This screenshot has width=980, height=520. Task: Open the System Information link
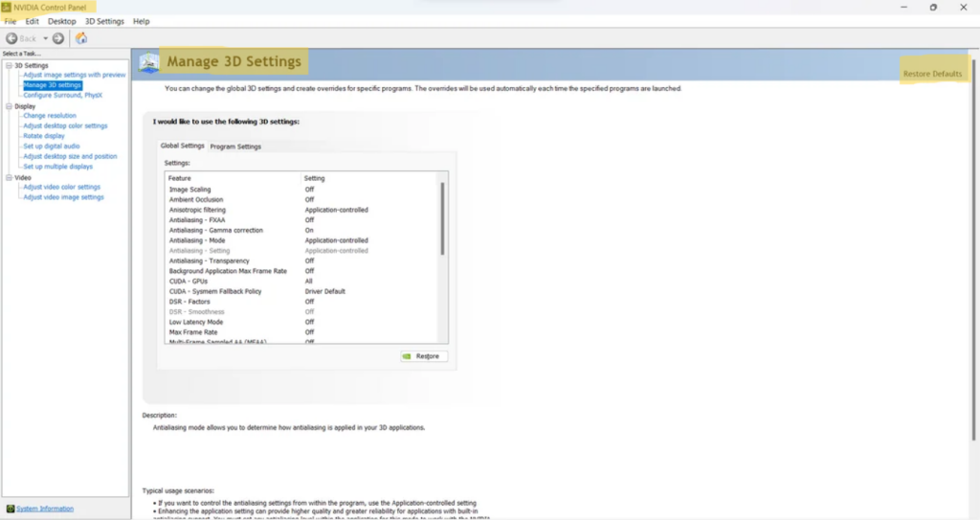[45, 509]
